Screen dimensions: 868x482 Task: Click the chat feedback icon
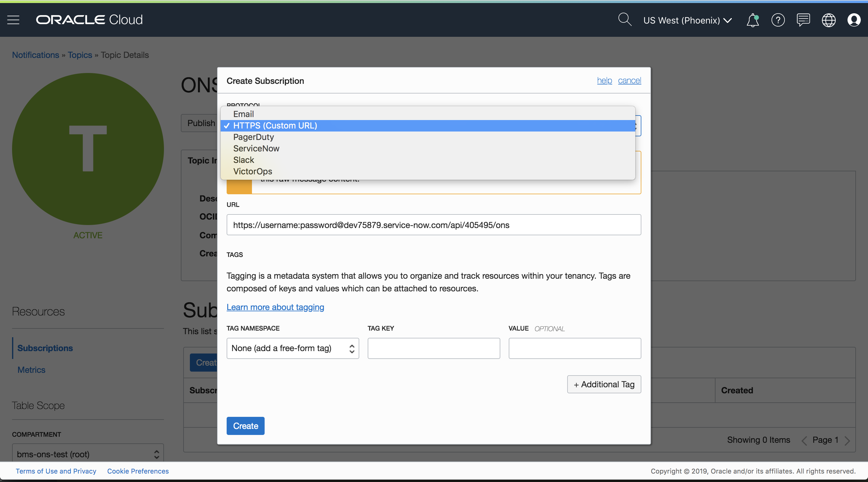pyautogui.click(x=803, y=20)
